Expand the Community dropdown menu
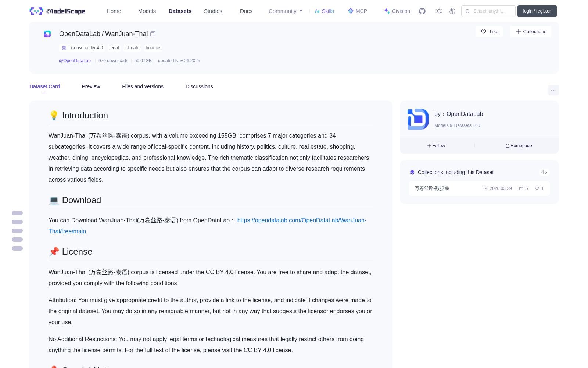 pyautogui.click(x=286, y=11)
